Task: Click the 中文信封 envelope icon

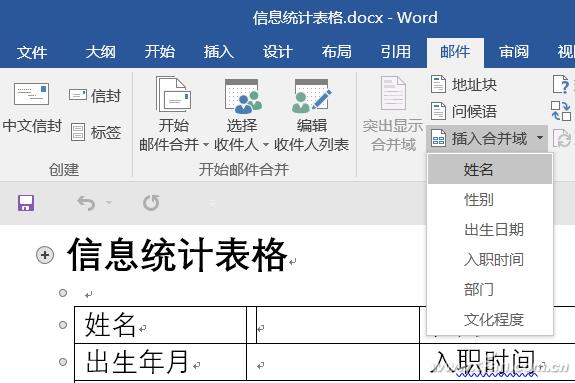Action: click(x=32, y=94)
